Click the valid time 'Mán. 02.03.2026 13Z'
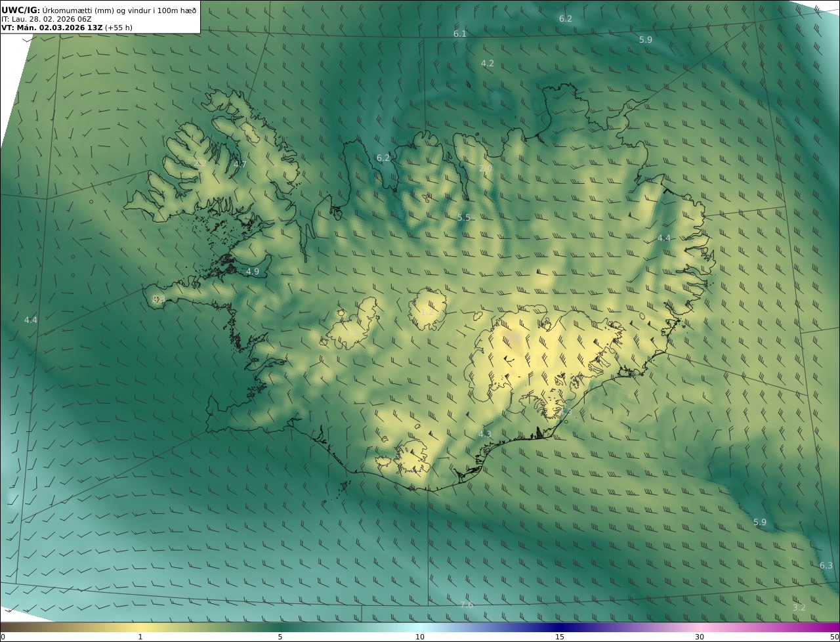The height and width of the screenshot is (642, 840). pyautogui.click(x=59, y=28)
